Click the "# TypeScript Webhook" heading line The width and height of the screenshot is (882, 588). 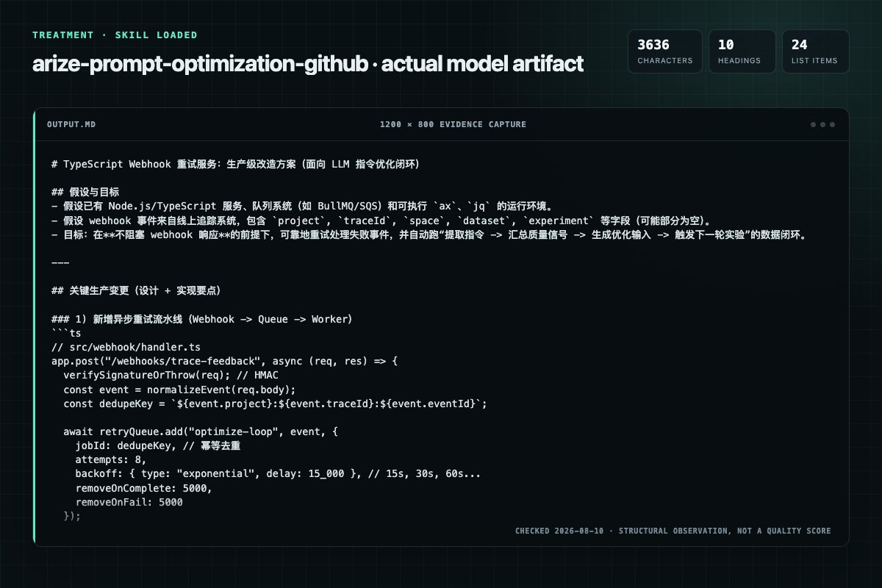tap(236, 164)
